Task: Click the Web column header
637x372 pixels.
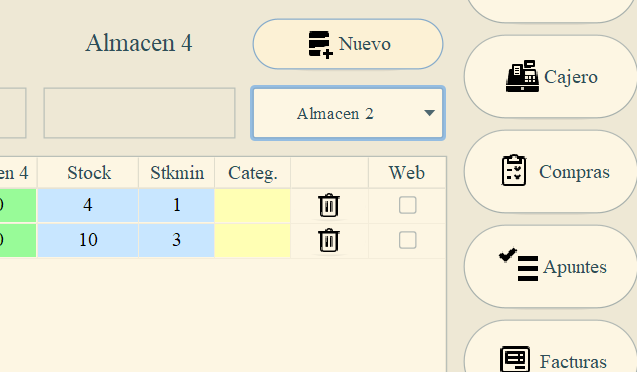Action: [407, 173]
